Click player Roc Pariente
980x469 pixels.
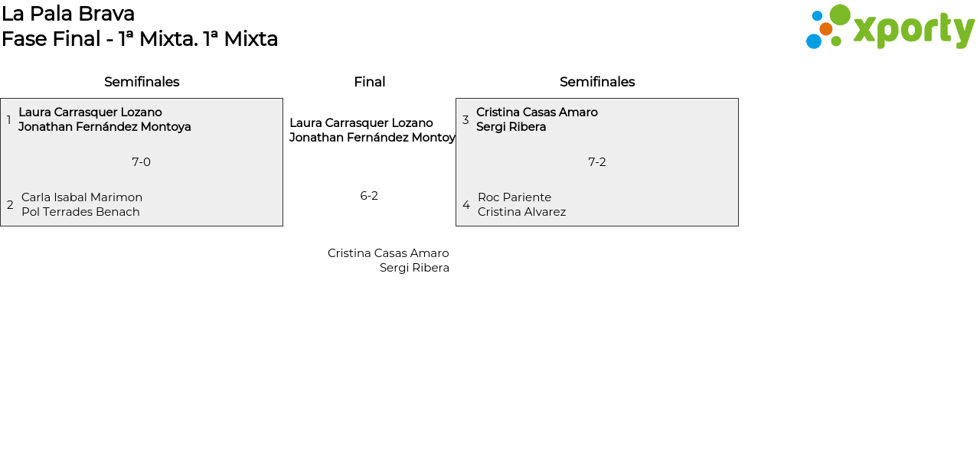tap(514, 197)
